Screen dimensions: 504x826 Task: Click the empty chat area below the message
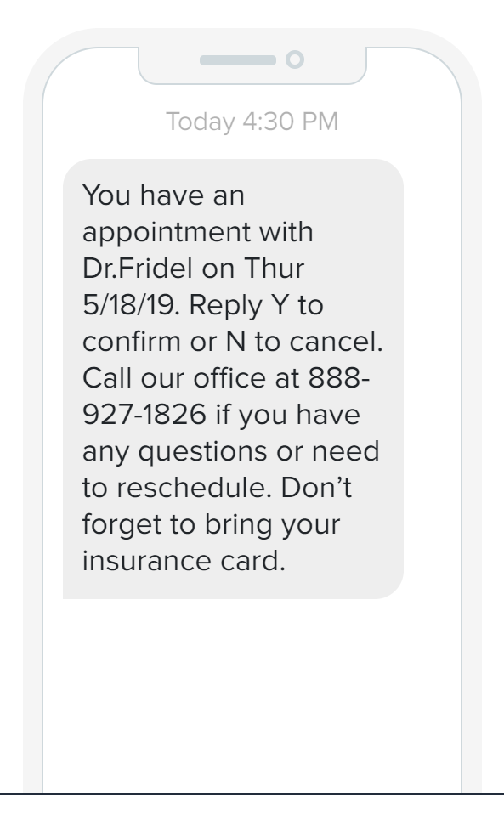(252, 695)
